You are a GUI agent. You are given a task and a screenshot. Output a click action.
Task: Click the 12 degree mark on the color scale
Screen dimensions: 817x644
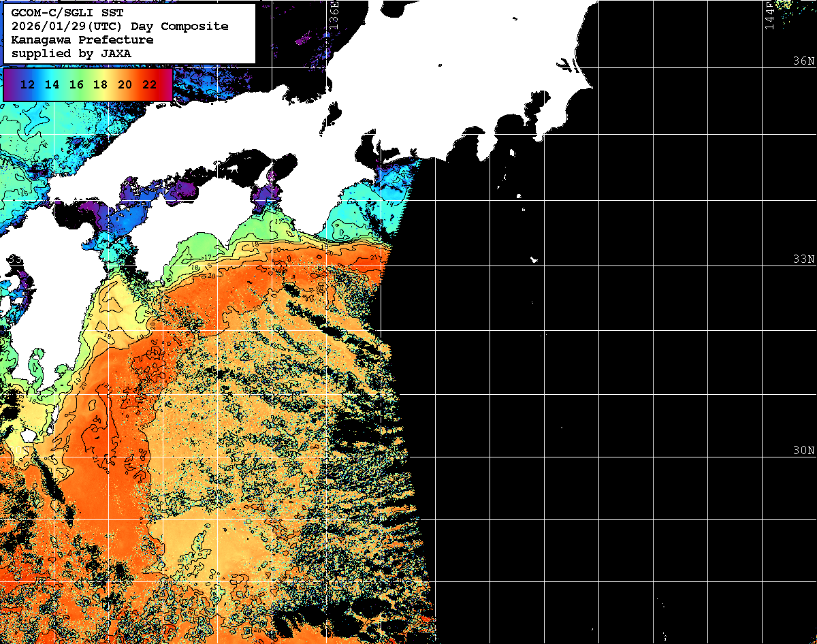(x=28, y=85)
